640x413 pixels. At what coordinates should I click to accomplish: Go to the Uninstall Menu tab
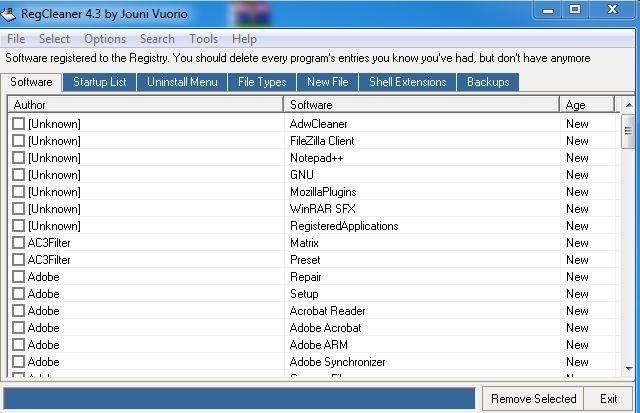coord(182,82)
